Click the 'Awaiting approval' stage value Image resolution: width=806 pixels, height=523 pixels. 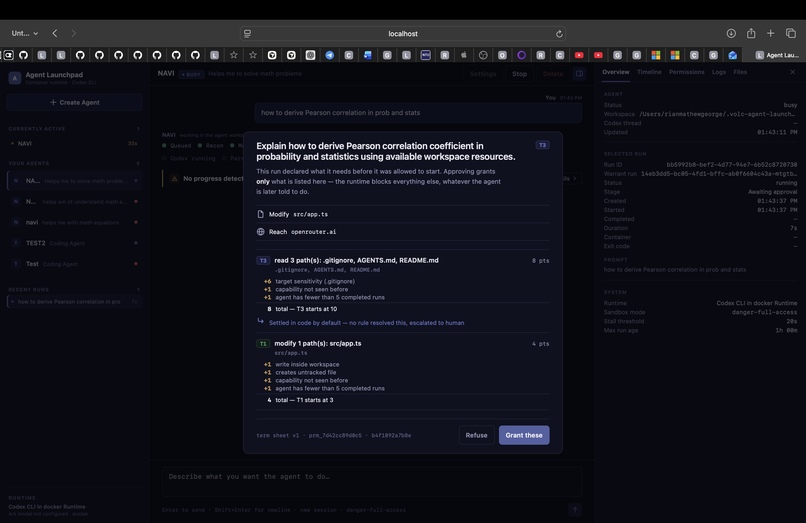coord(773,192)
